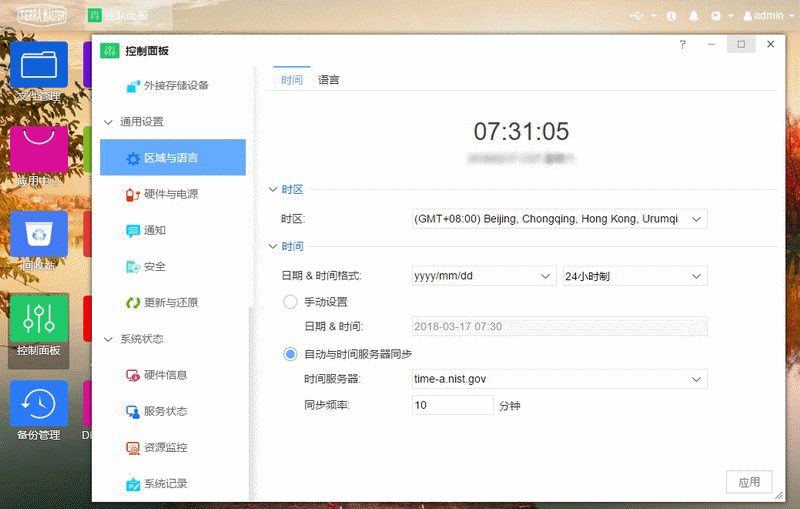Select 服务状态 in the sidebar

(173, 411)
